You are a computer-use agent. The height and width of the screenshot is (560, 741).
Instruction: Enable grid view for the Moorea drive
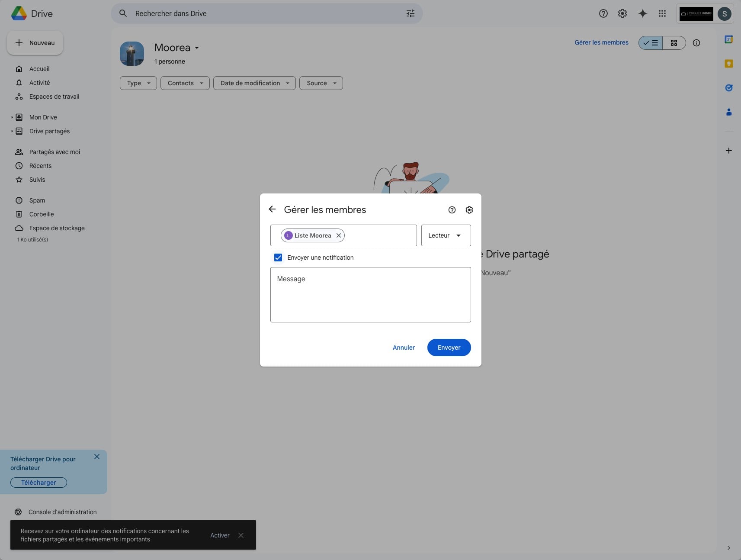674,43
